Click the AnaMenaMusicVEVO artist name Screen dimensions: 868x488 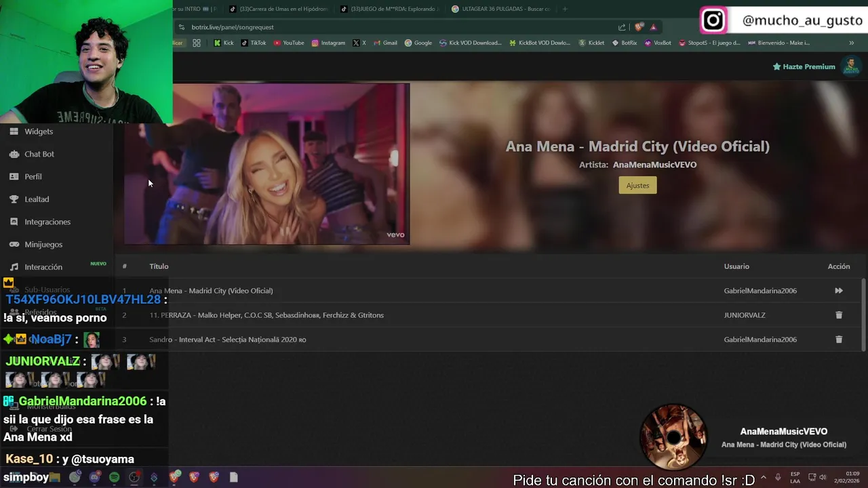click(654, 165)
